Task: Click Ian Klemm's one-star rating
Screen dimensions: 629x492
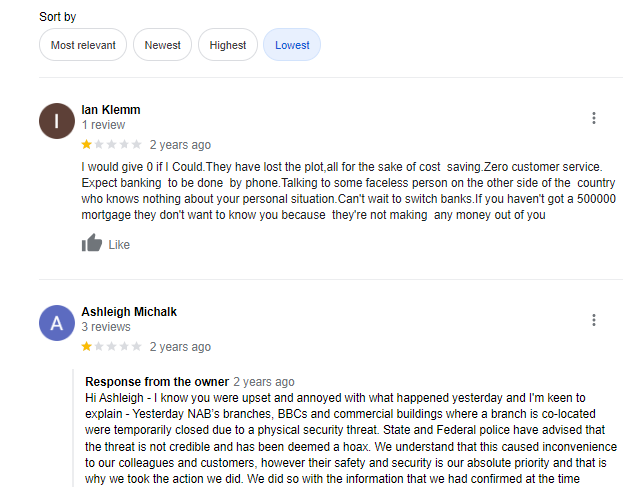Action: coord(111,145)
